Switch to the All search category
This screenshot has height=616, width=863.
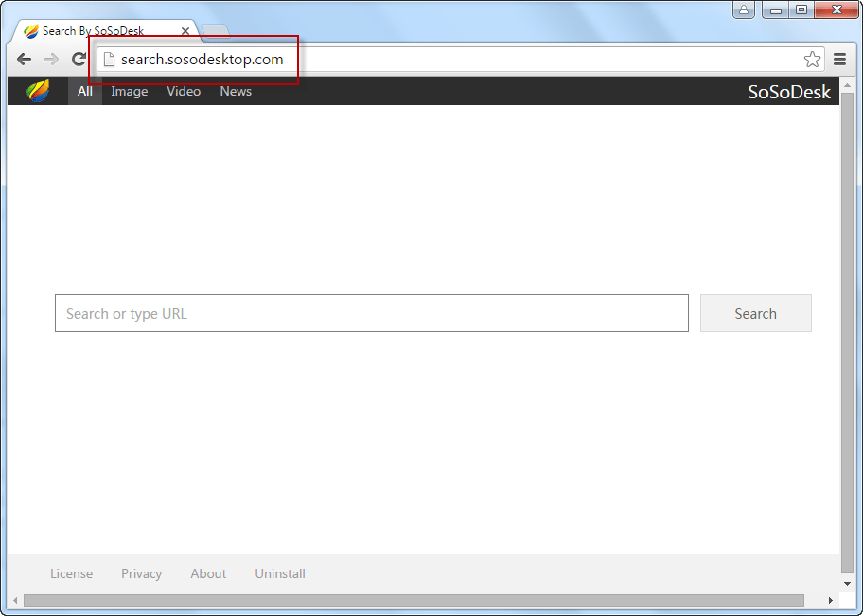85,92
